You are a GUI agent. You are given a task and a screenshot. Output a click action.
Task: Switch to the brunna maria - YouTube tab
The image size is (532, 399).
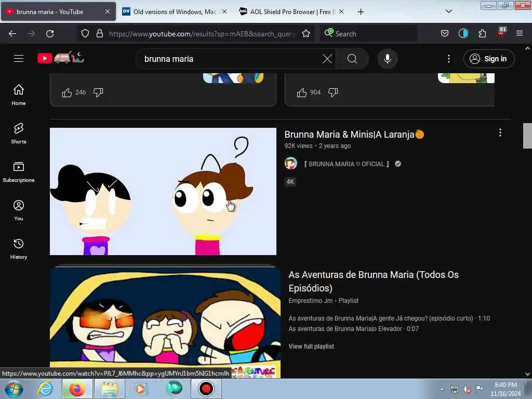point(58,11)
